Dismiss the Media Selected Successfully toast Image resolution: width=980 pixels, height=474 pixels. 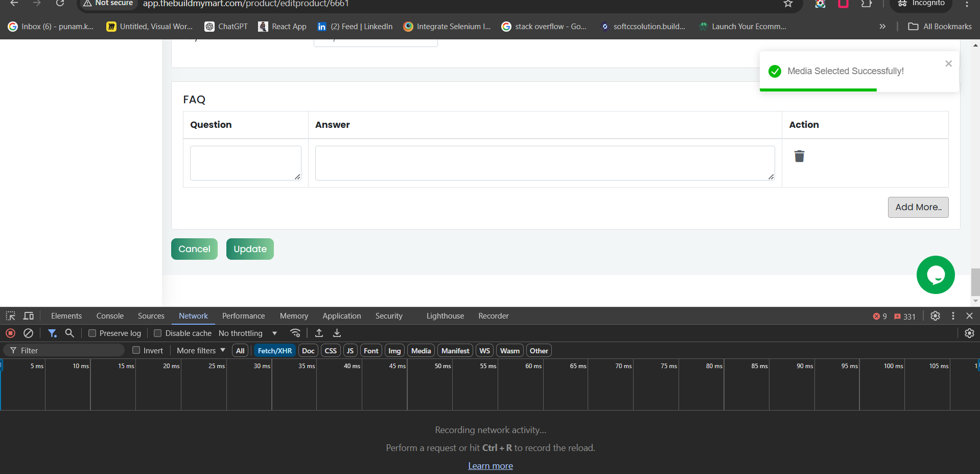pyautogui.click(x=948, y=63)
